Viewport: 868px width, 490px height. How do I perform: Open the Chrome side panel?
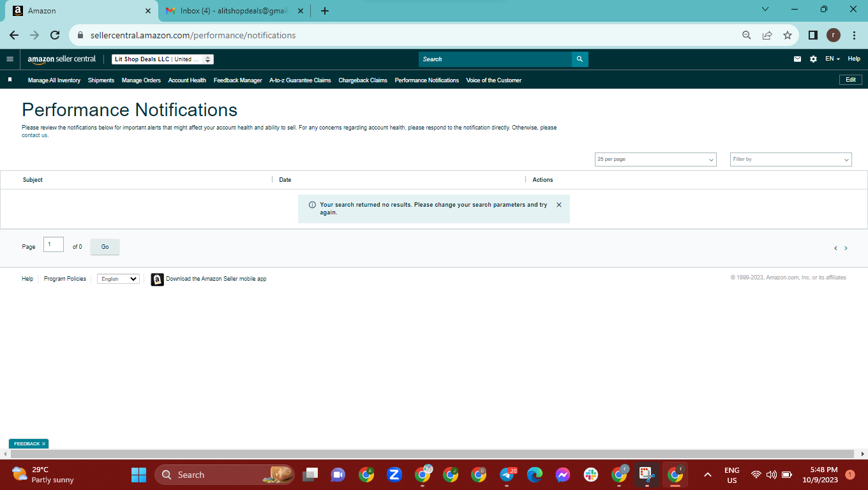coord(813,35)
